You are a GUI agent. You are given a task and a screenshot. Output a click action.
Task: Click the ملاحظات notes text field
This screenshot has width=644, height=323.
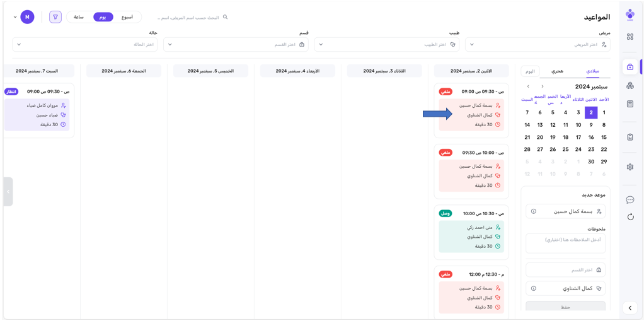pos(565,243)
